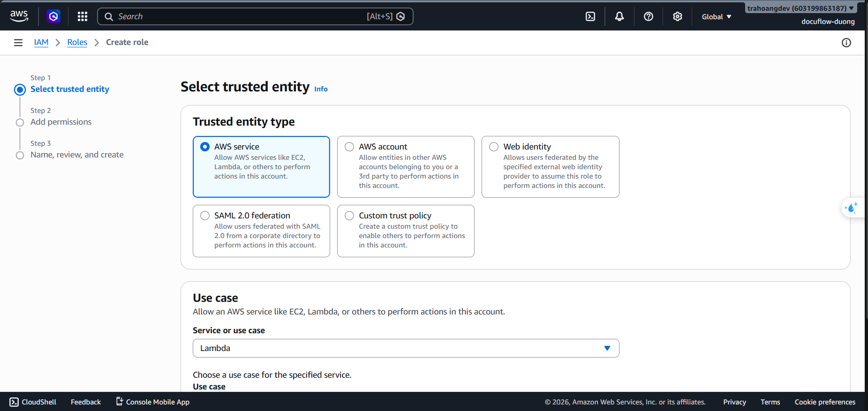This screenshot has height=411, width=868.
Task: Click the AWS copyright notice text
Action: [x=625, y=402]
